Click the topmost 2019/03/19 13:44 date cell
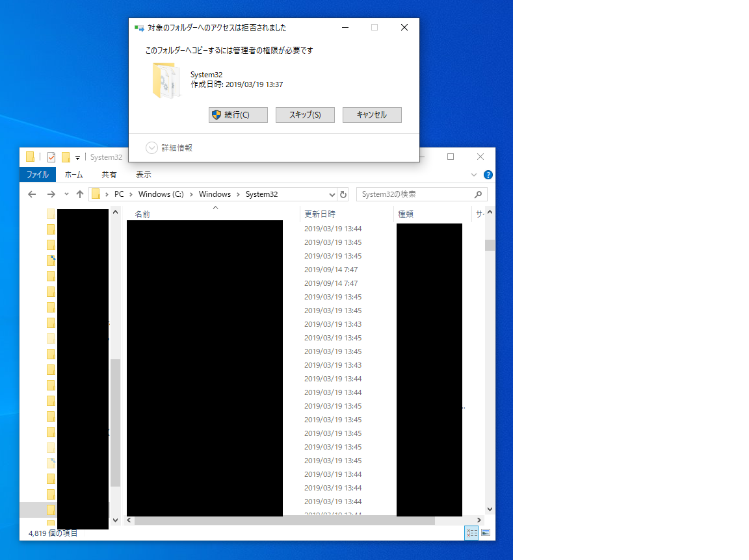Image resolution: width=749 pixels, height=560 pixels. [x=333, y=229]
